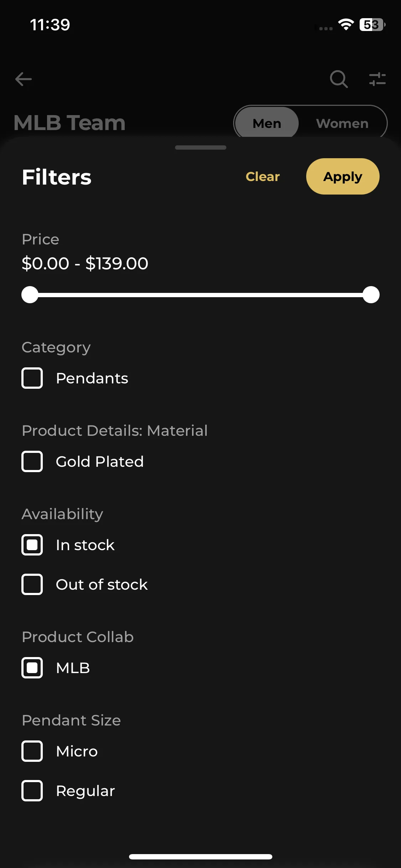Uncheck the MLB collab checkbox
The width and height of the screenshot is (401, 868).
32,668
